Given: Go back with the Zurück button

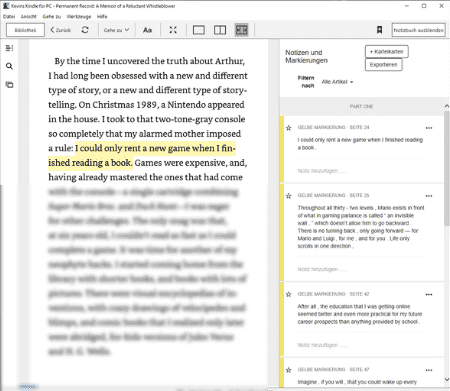Looking at the screenshot, I should pos(61,30).
